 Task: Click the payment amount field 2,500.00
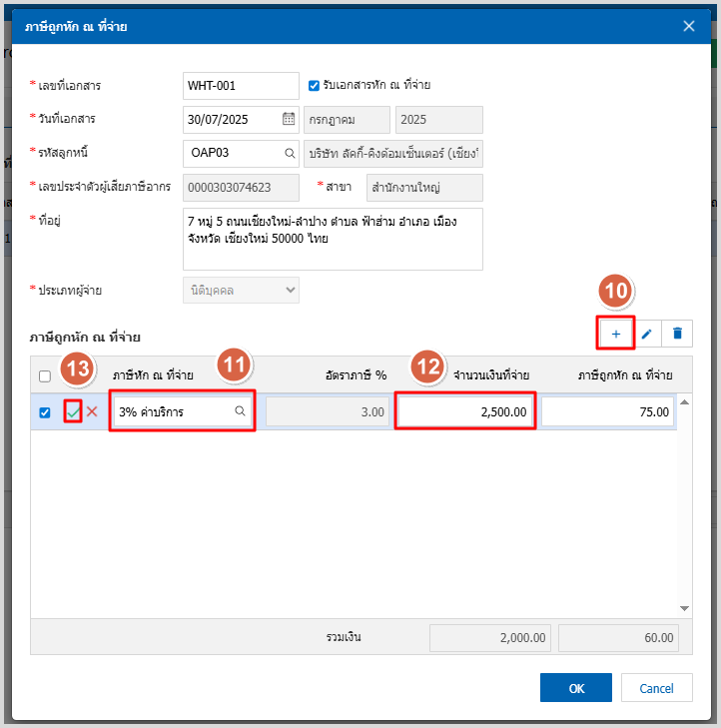(x=465, y=411)
